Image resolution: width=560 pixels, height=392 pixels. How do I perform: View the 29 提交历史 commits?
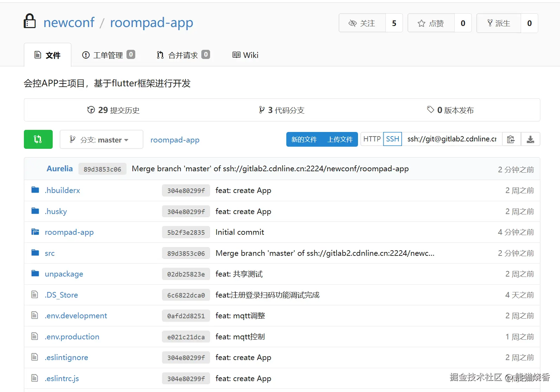[x=113, y=110]
